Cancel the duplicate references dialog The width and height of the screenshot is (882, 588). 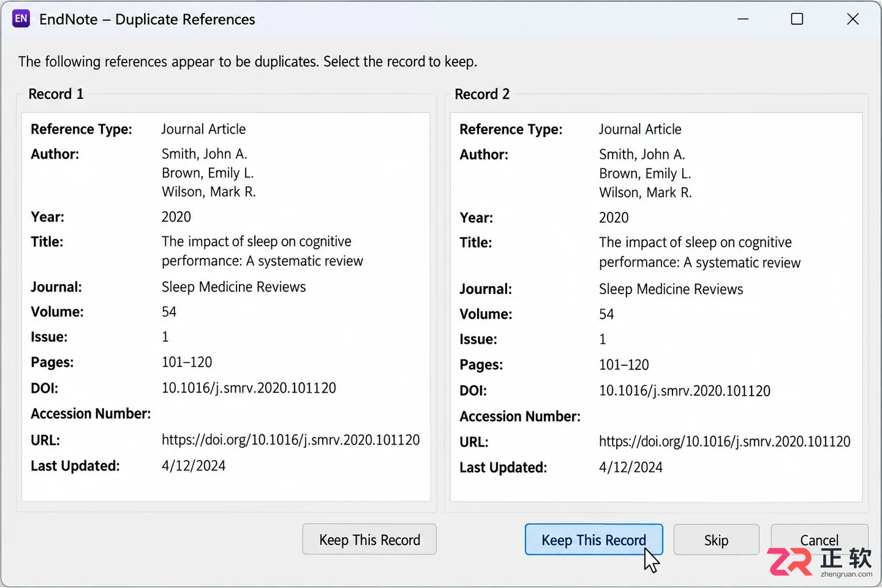[819, 540]
